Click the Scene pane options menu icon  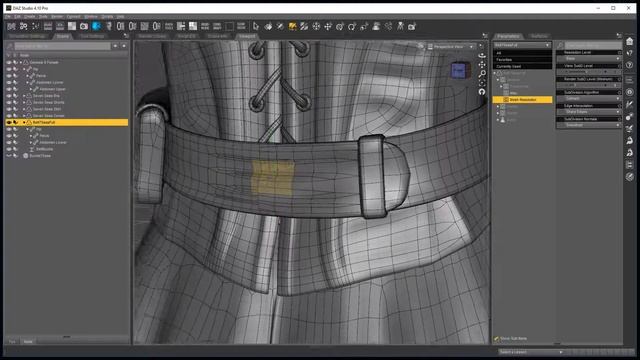pos(126,36)
